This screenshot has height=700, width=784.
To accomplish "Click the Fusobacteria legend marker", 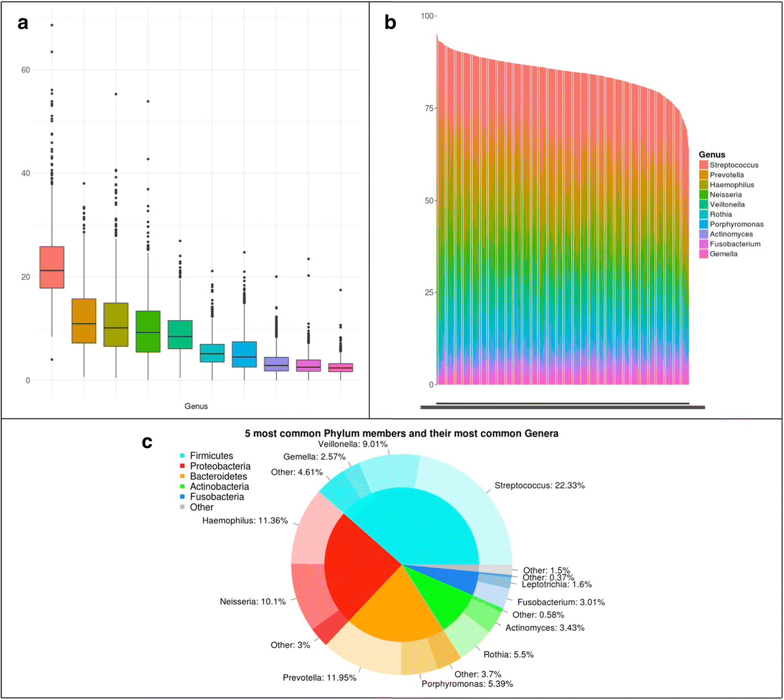I will click(182, 497).
